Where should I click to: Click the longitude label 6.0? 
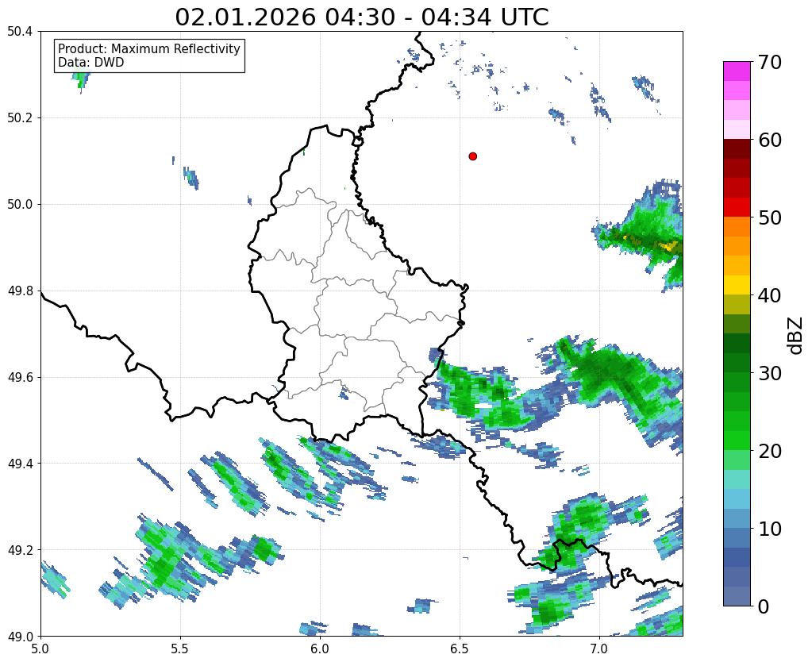pos(320,649)
